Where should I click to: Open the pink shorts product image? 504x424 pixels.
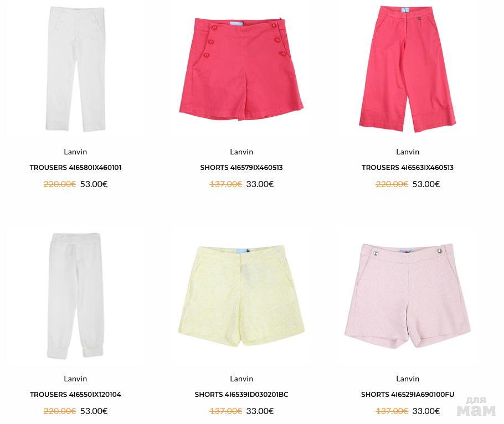pos(408,296)
